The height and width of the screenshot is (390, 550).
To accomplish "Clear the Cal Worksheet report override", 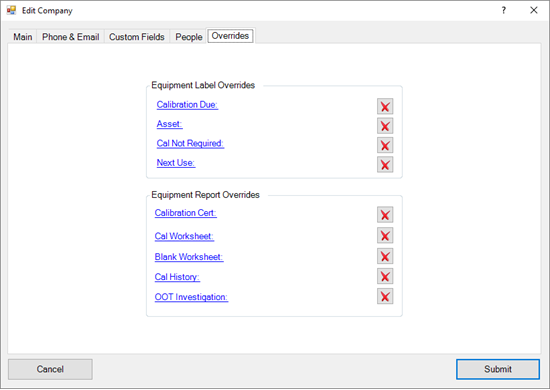I will (x=385, y=235).
